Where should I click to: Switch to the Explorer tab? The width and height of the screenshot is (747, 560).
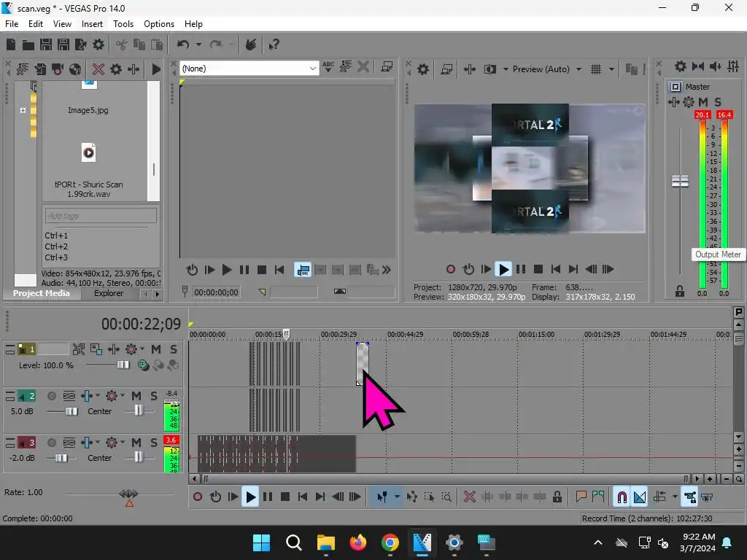tap(109, 293)
